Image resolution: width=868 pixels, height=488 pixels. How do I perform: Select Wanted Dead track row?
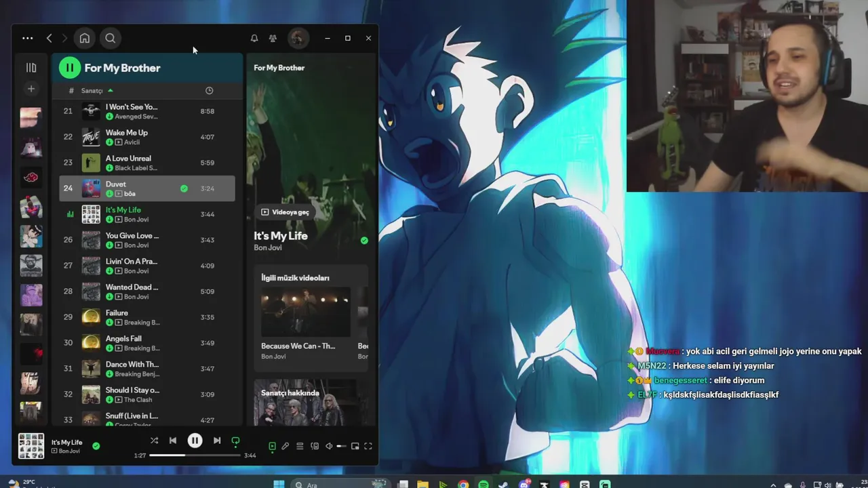click(147, 291)
